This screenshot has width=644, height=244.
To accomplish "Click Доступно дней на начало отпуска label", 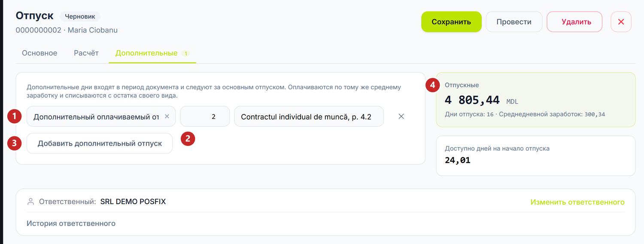I will pos(497,148).
